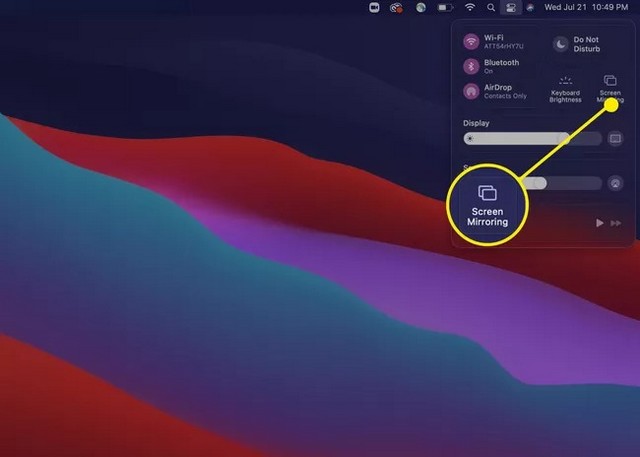640x457 pixels.
Task: Toggle the AirDrop round icon
Action: pyautogui.click(x=471, y=91)
